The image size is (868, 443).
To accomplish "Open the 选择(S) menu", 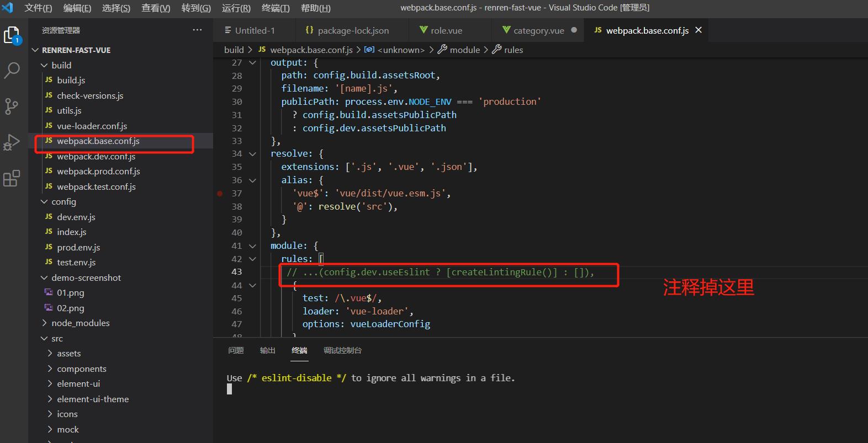I will point(116,8).
